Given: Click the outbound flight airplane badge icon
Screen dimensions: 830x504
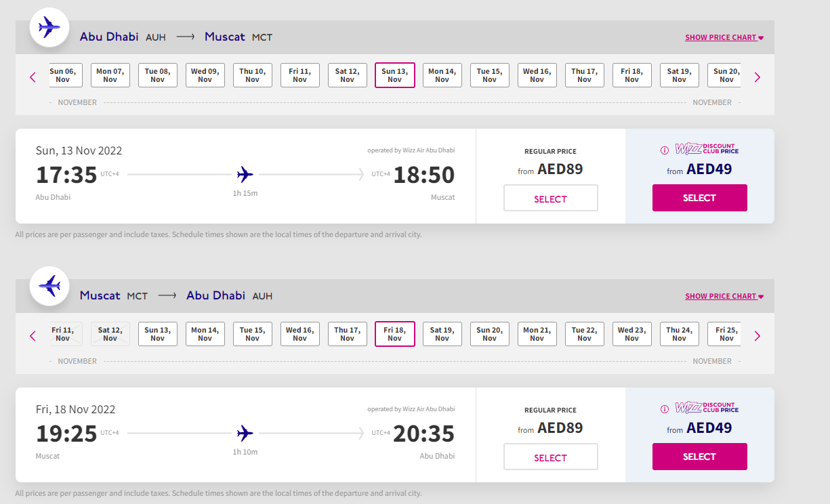Looking at the screenshot, I should 49,28.
